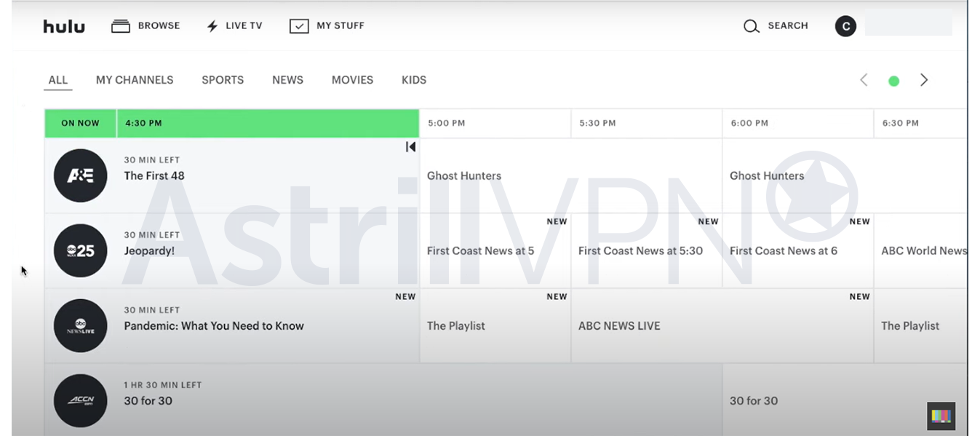Click the My Stuff checkmark icon
Screen dimensions: 980x436
click(299, 25)
